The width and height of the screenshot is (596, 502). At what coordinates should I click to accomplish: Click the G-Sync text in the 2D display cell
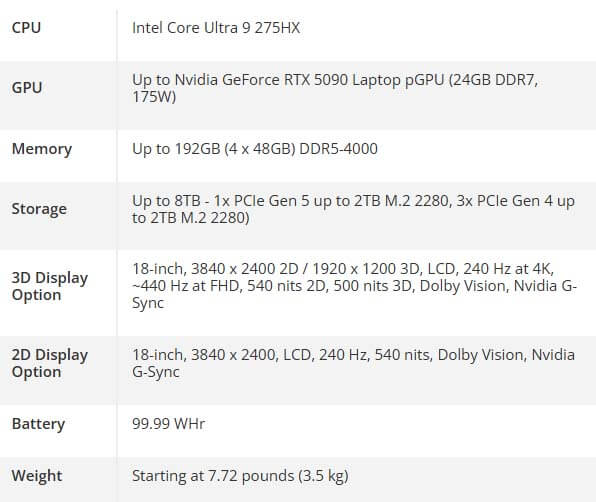click(x=156, y=372)
